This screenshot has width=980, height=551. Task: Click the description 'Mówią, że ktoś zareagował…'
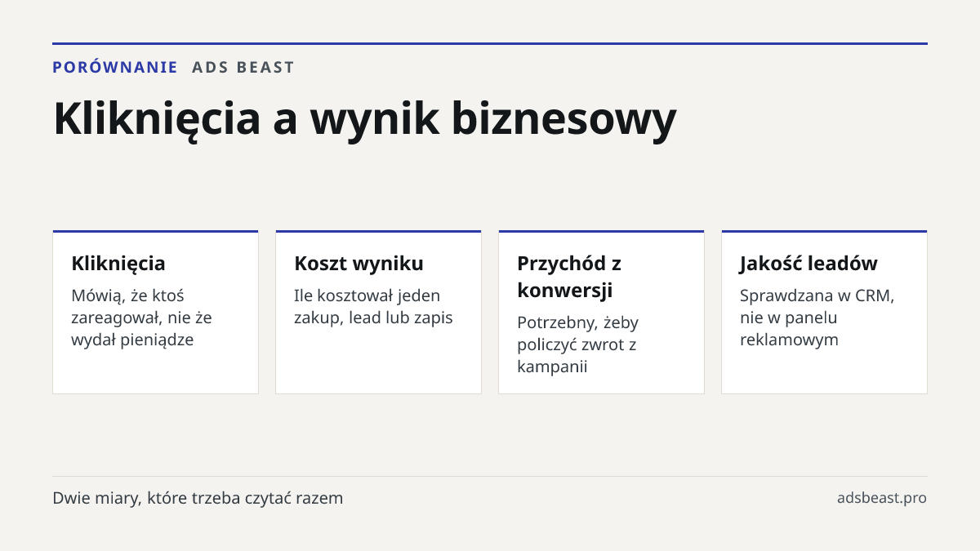(142, 318)
